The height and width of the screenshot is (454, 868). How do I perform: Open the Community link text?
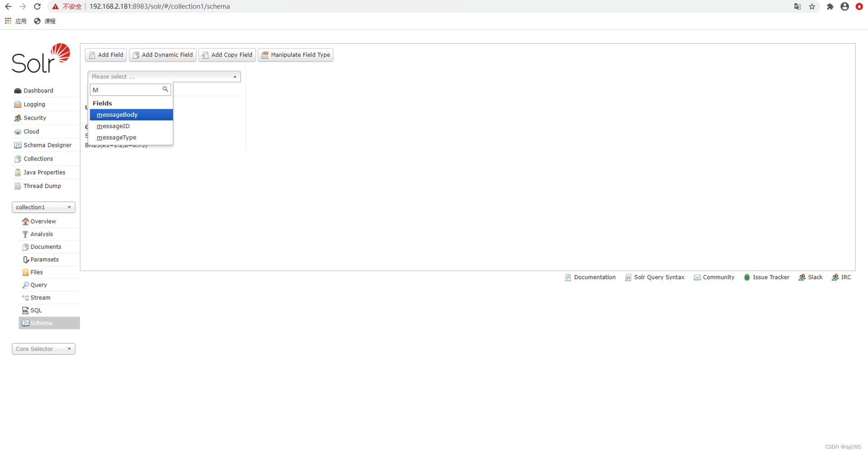click(718, 277)
